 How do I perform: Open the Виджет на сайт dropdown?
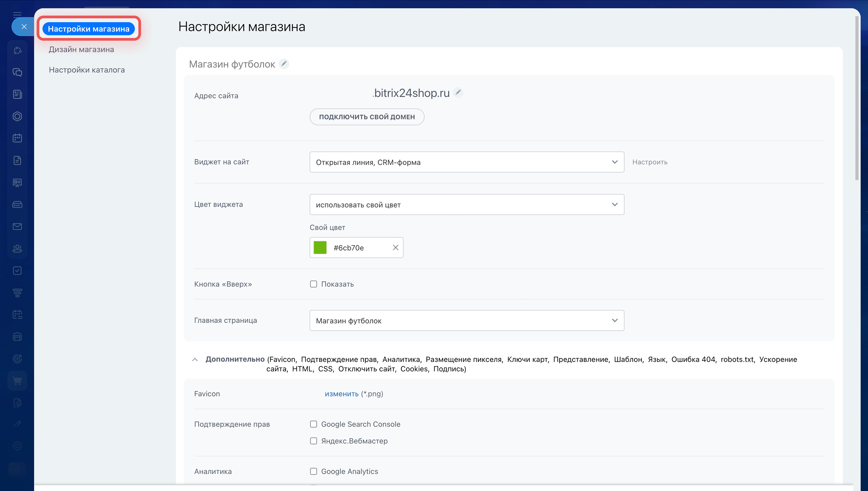point(467,162)
